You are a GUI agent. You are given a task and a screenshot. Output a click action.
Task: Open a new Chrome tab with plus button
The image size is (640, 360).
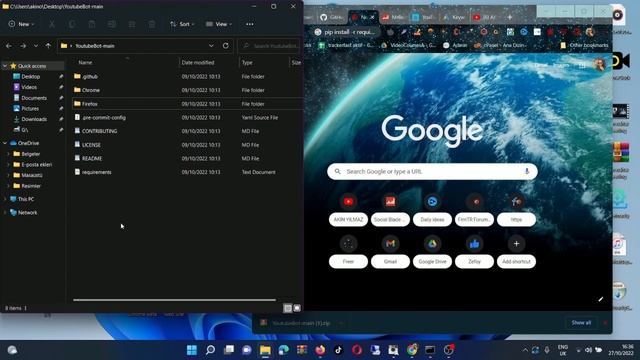pos(509,17)
